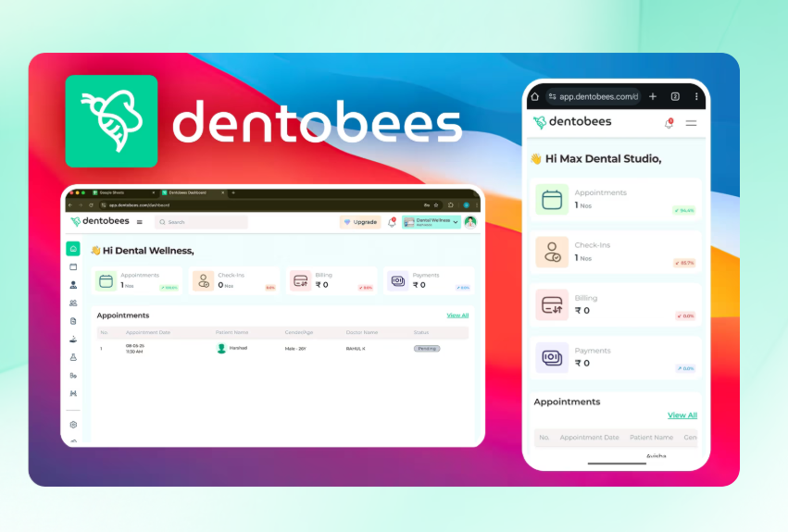Screen dimensions: 788x532
Task: Open the lab flask icon in desktop sidebar
Action: (73, 357)
